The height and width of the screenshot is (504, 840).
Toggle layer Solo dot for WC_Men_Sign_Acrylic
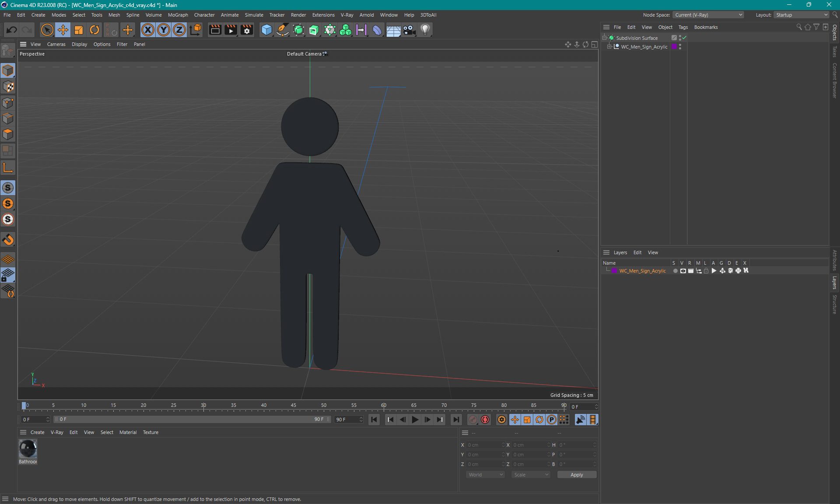(x=675, y=271)
